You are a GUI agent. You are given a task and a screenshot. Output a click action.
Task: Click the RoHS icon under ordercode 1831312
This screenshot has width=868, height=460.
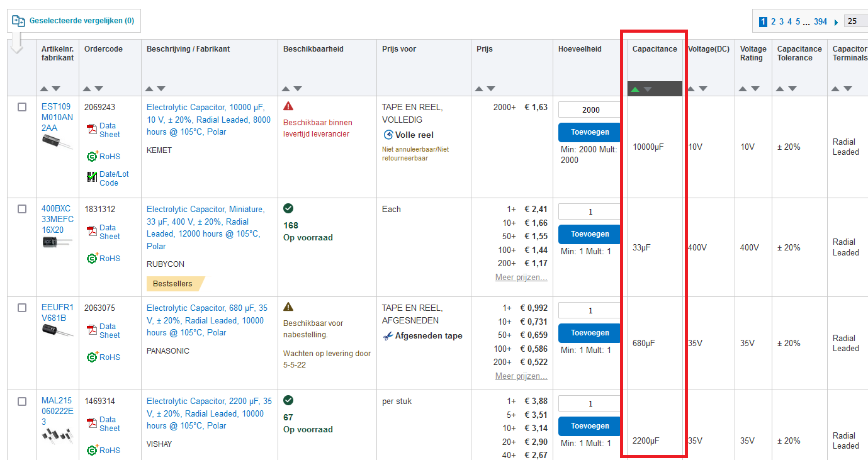(92, 259)
